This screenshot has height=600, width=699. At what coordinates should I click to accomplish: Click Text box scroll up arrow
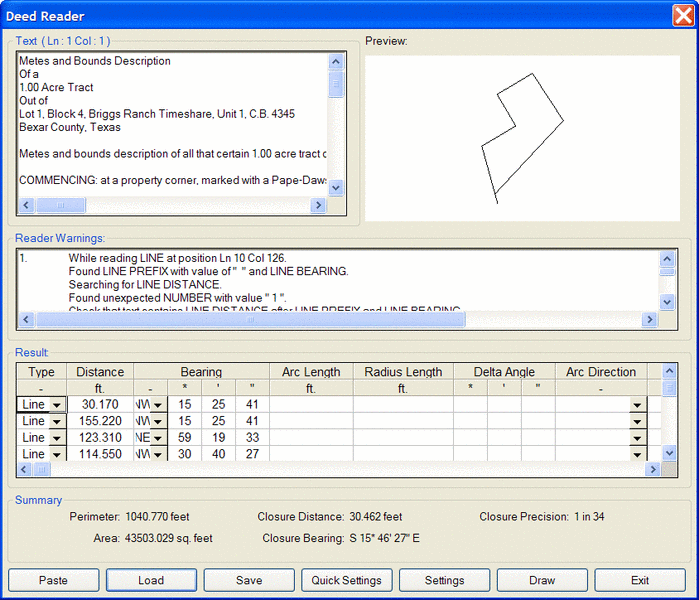coord(336,61)
